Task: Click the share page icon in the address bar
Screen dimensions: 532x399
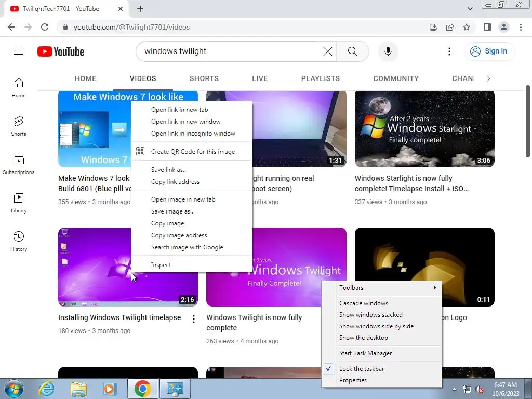Action: (x=450, y=27)
